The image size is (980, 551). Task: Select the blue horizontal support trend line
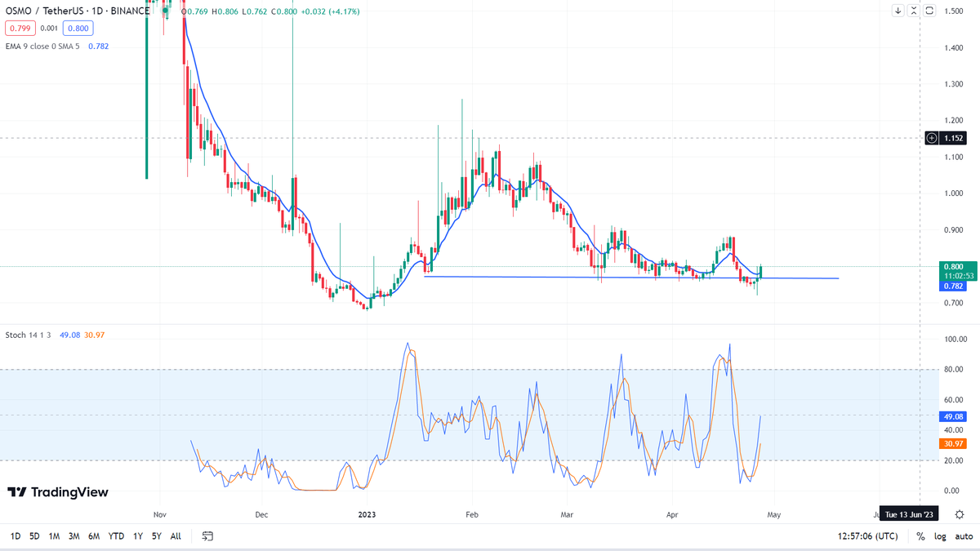[630, 278]
